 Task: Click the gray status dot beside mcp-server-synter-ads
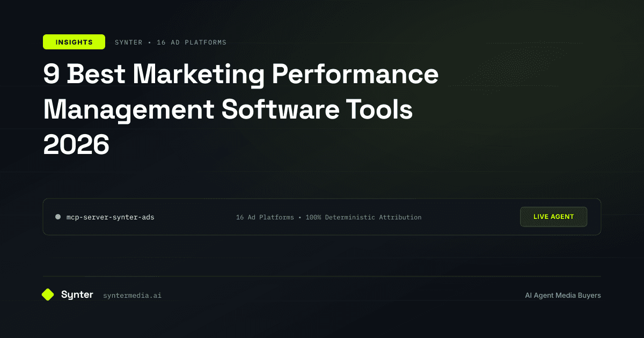coord(58,217)
